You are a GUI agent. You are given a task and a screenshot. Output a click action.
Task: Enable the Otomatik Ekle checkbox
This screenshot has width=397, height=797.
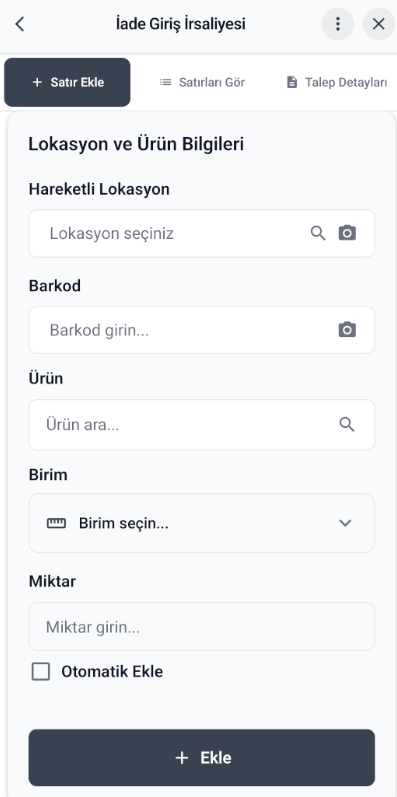click(x=41, y=671)
